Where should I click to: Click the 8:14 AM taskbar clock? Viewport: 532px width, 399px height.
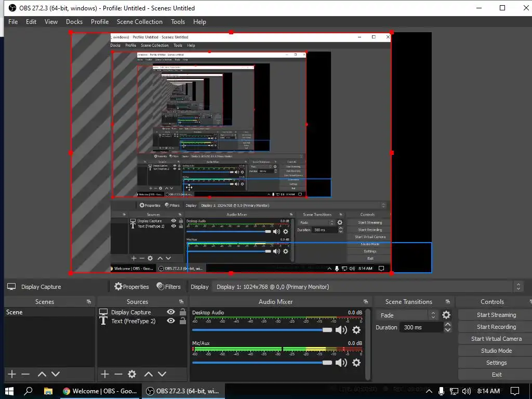click(x=488, y=391)
